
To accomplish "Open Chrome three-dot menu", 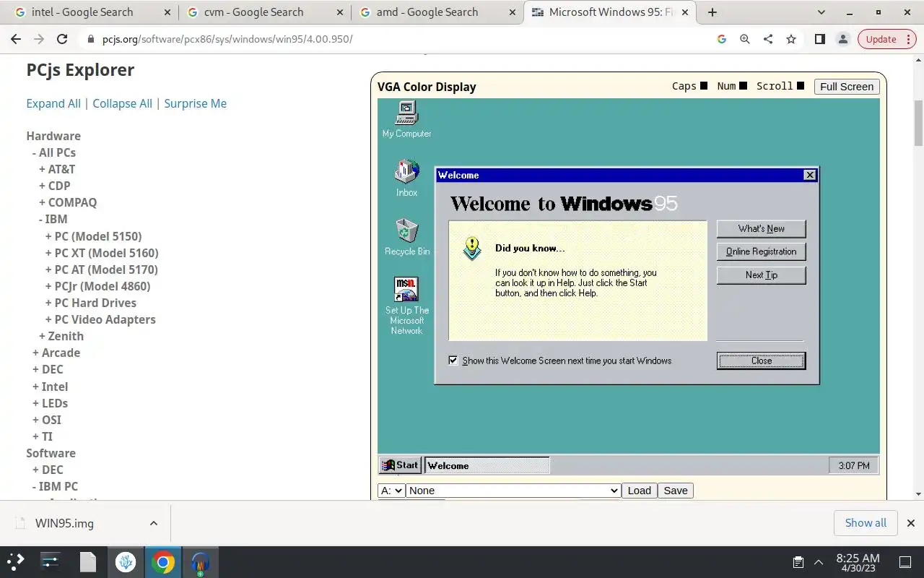I will pyautogui.click(x=907, y=39).
